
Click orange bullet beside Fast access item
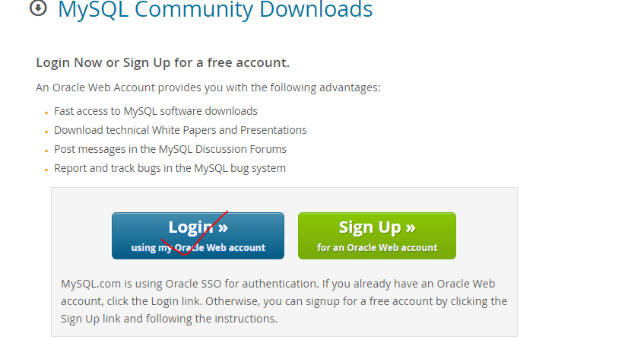coord(46,113)
